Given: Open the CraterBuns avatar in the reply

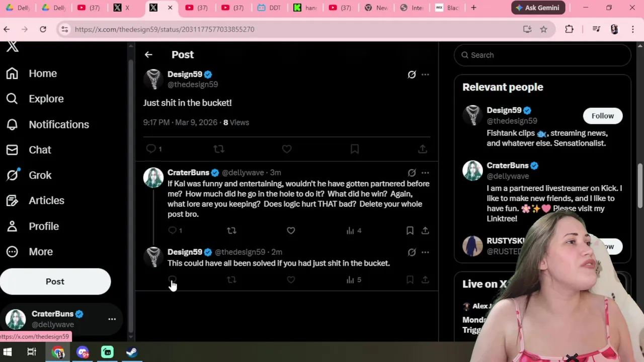Looking at the screenshot, I should [153, 177].
